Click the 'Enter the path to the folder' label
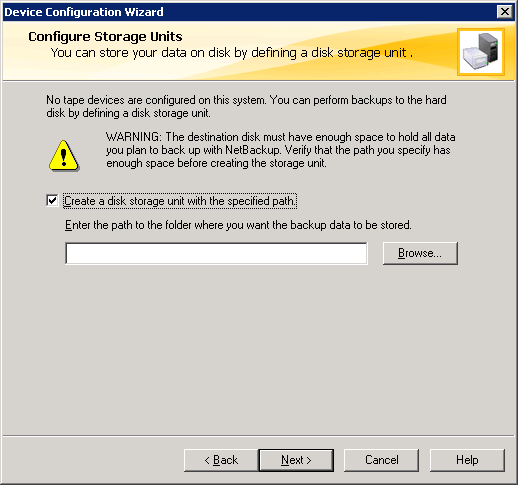This screenshot has width=518, height=485. [x=238, y=225]
